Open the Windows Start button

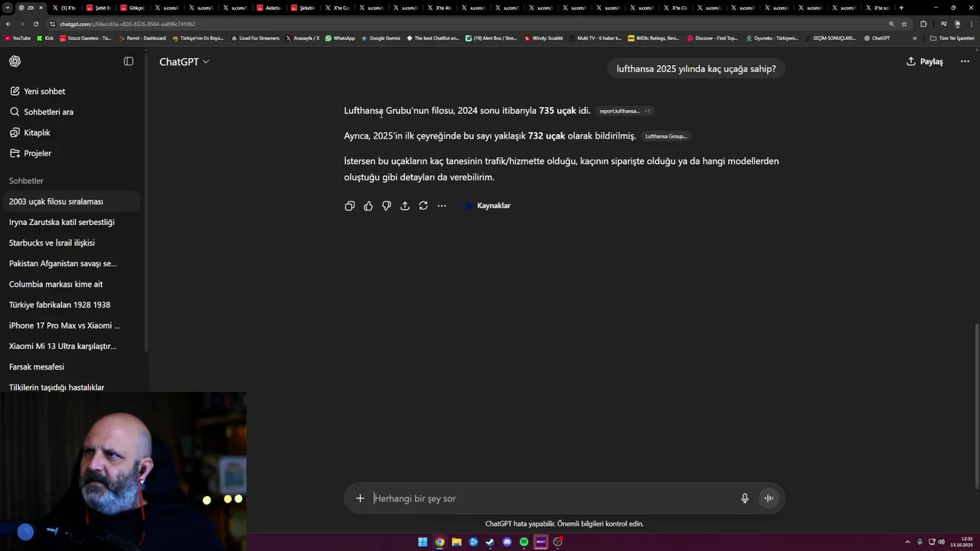[x=423, y=542]
